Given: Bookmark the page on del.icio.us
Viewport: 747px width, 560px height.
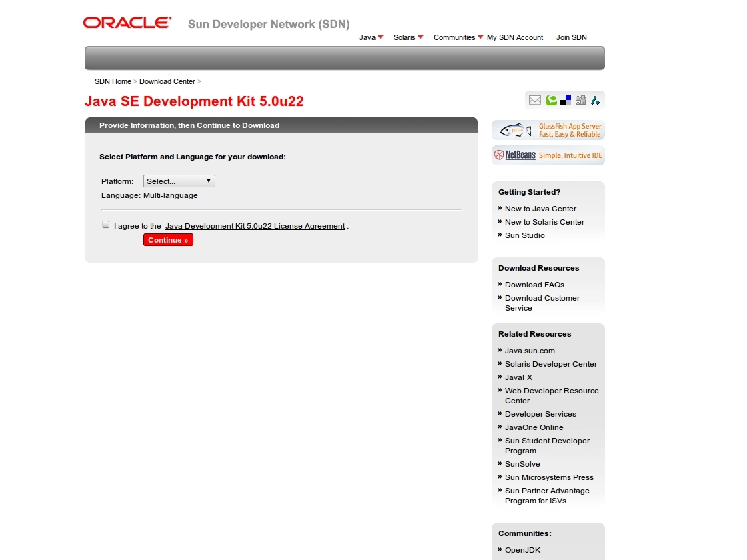Looking at the screenshot, I should click(565, 100).
